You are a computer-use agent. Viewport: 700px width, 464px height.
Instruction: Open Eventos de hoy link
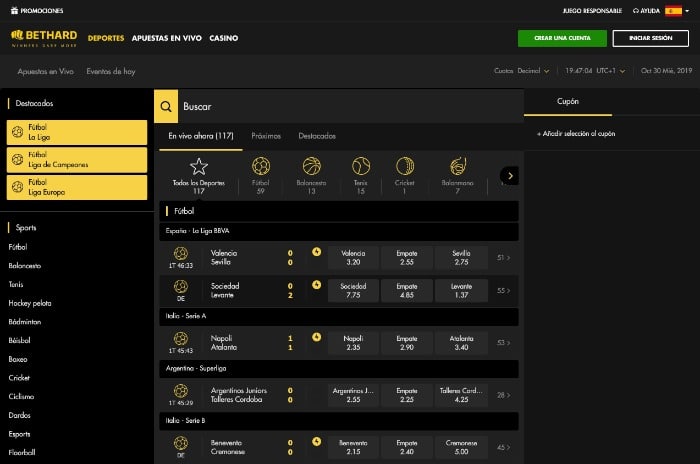[x=111, y=71]
